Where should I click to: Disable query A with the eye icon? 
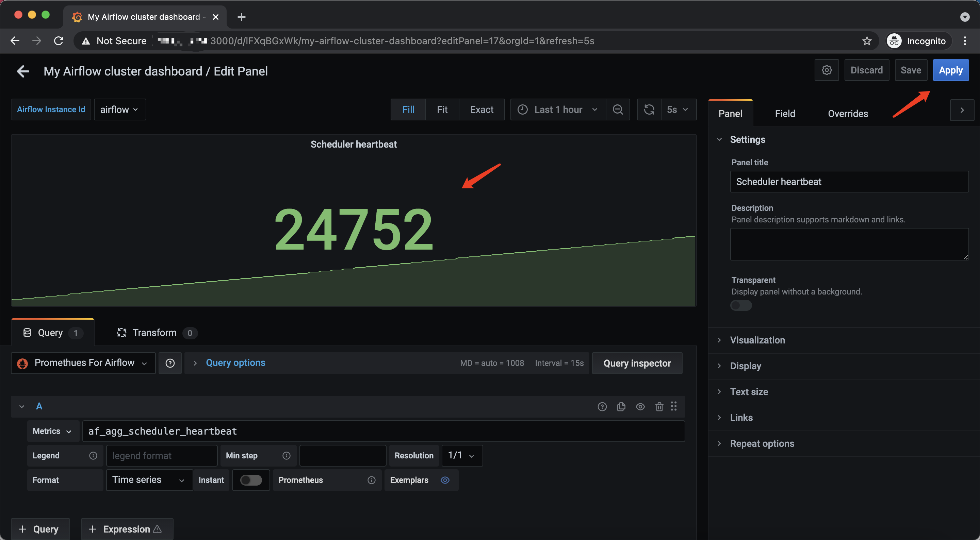[640, 406]
